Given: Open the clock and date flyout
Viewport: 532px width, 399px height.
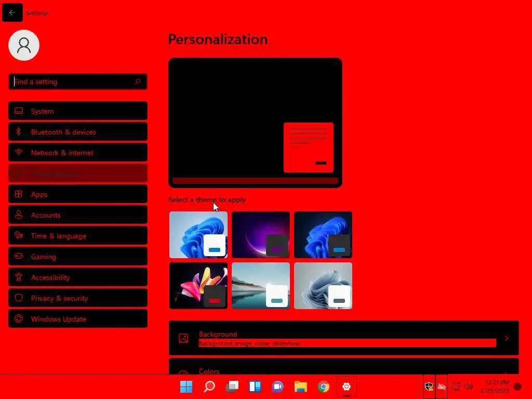Looking at the screenshot, I should pos(495,387).
